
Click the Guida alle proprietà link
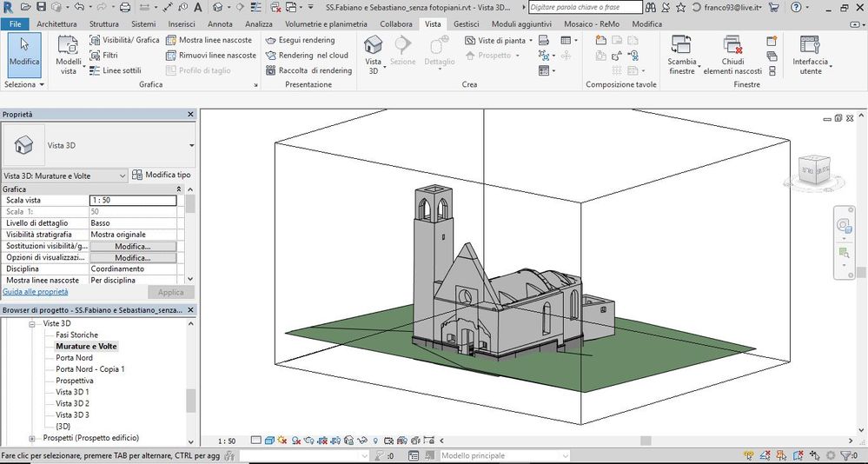(36, 292)
